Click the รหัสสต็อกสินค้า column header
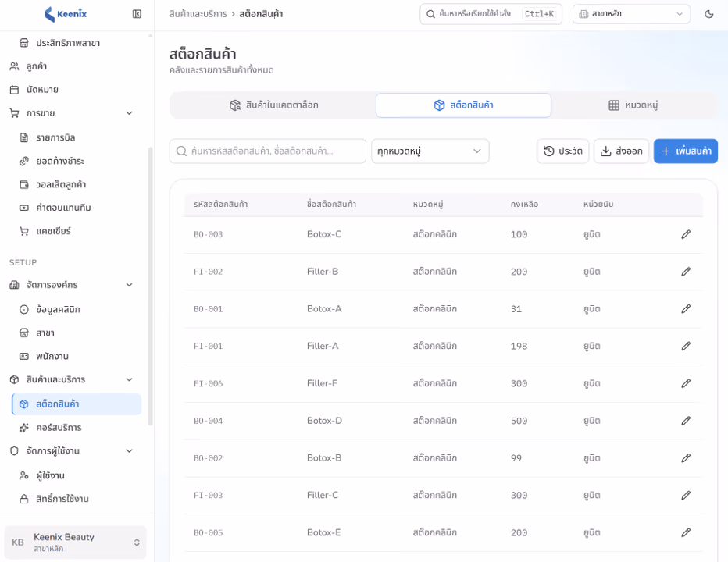728x562 pixels. [x=220, y=205]
